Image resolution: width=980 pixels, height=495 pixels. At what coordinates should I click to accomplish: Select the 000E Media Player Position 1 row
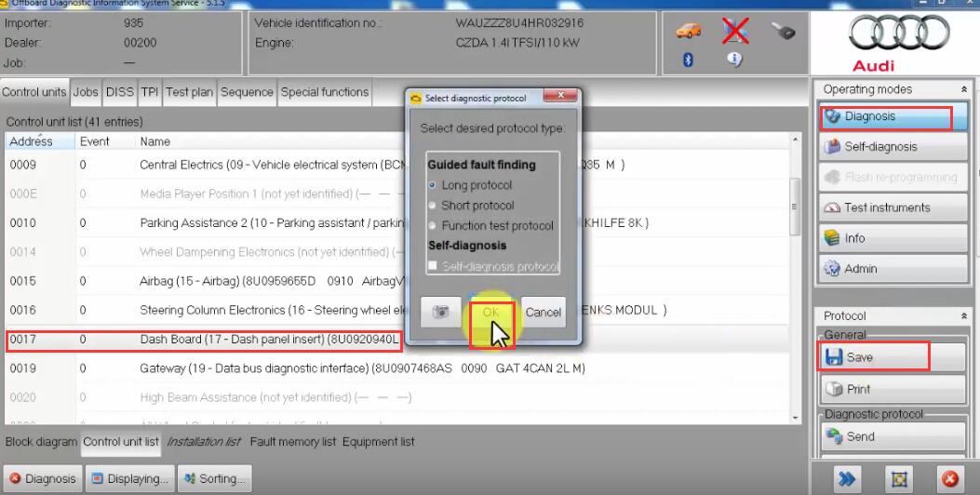pyautogui.click(x=396, y=194)
